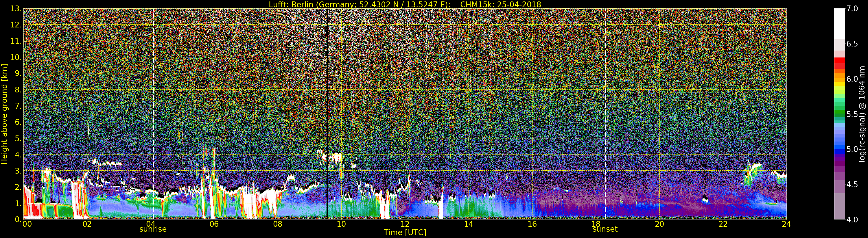Screen dimensions: 868x238
Task: Click the time axis tick label '10'
Action: point(341,224)
